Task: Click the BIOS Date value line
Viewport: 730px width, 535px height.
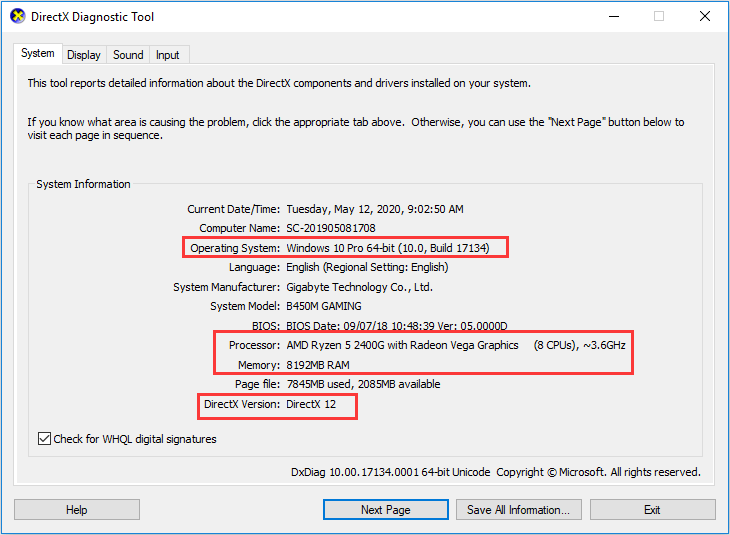Action: click(x=397, y=325)
